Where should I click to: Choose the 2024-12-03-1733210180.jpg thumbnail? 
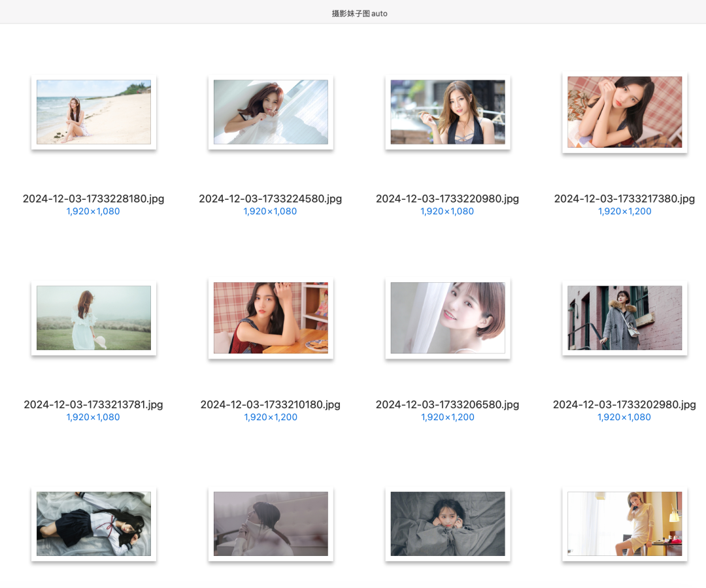(271, 318)
